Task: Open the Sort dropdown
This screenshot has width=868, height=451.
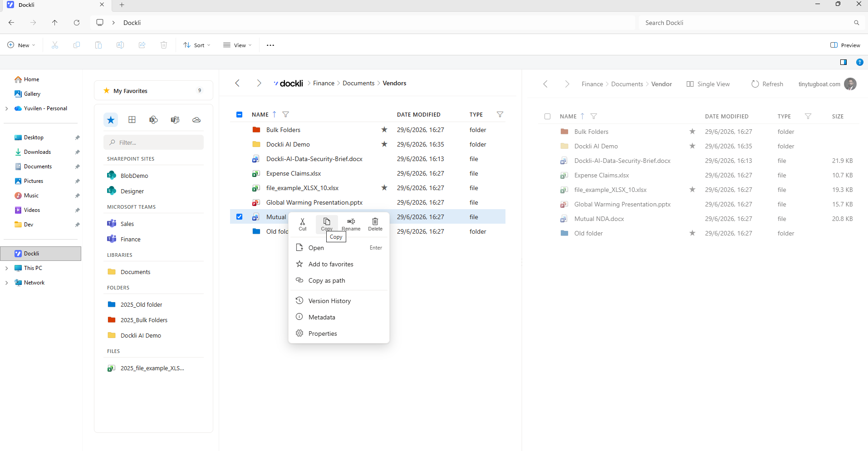Action: 197,45
